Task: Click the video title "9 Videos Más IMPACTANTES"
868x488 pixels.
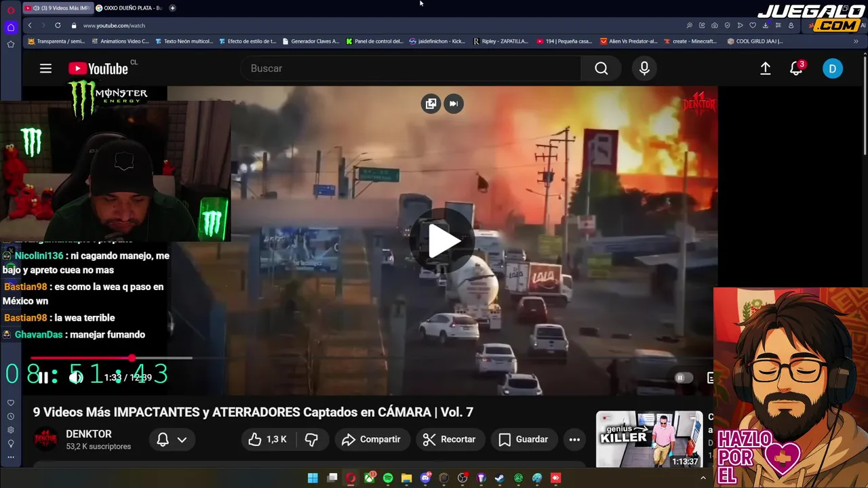Action: [253, 412]
